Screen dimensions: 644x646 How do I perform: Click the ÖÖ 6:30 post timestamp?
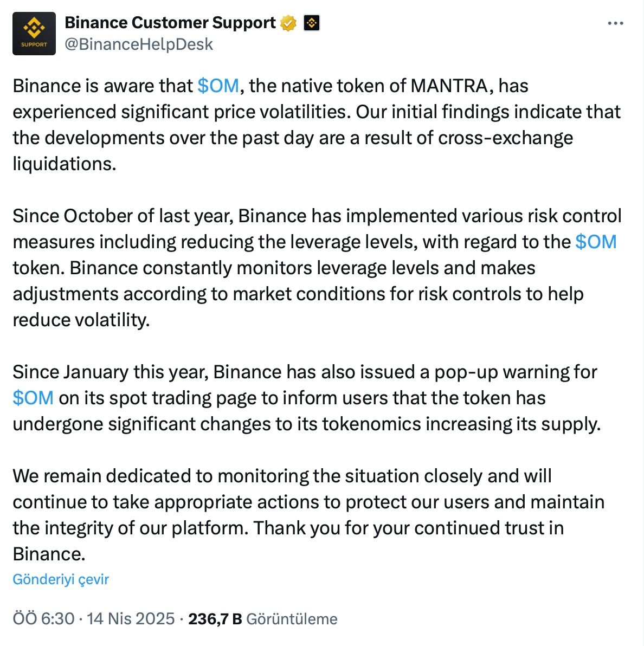43,619
